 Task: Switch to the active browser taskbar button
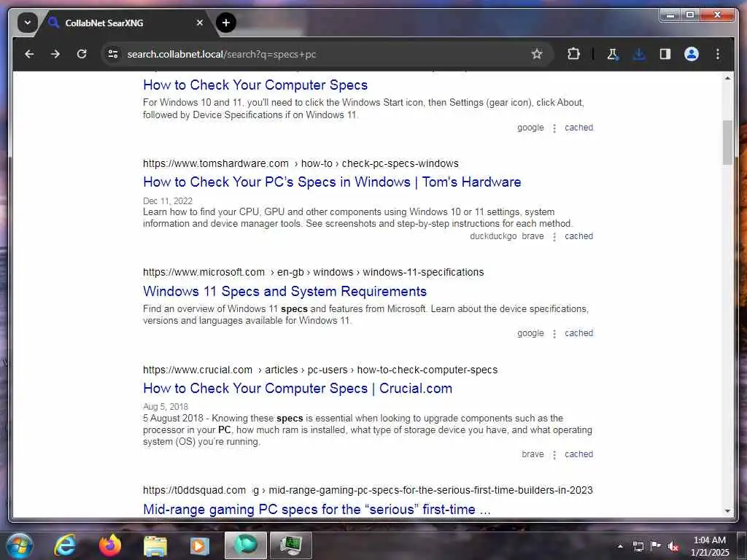click(x=245, y=545)
